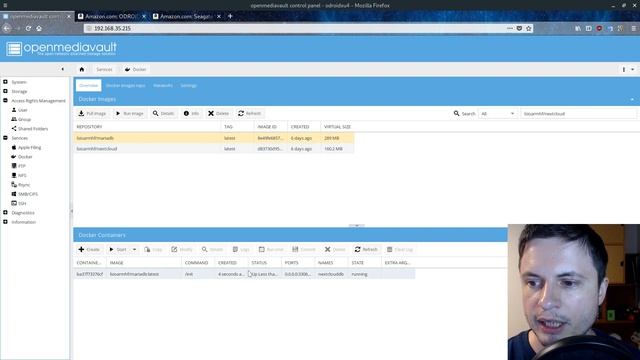The height and width of the screenshot is (360, 640).
Task: Switch to the Settings tab
Action: coord(189,85)
